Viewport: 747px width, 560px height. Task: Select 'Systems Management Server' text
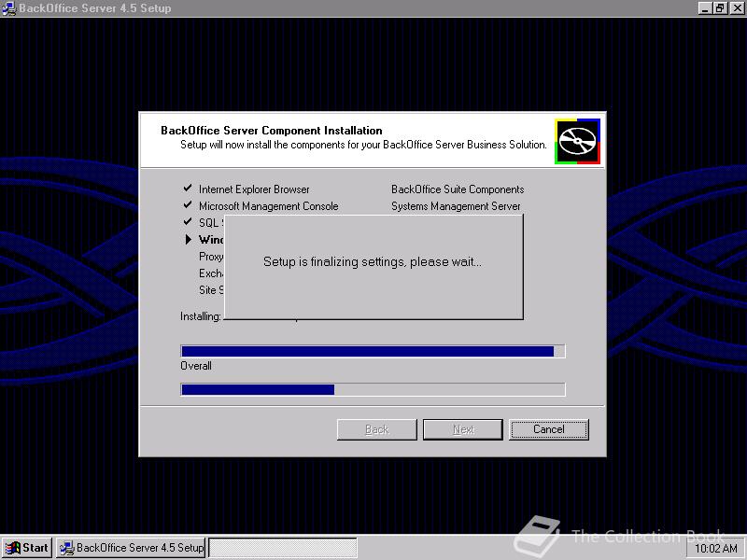coord(456,206)
